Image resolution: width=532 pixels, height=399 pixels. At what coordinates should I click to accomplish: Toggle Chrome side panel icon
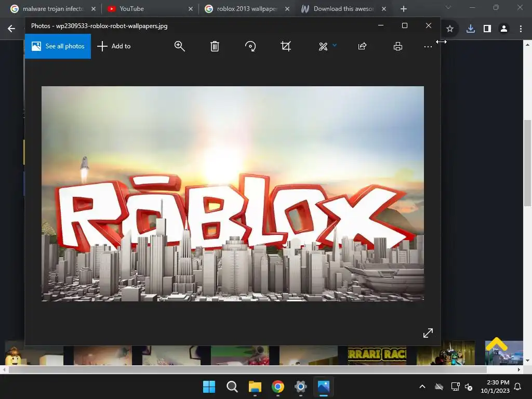487,29
